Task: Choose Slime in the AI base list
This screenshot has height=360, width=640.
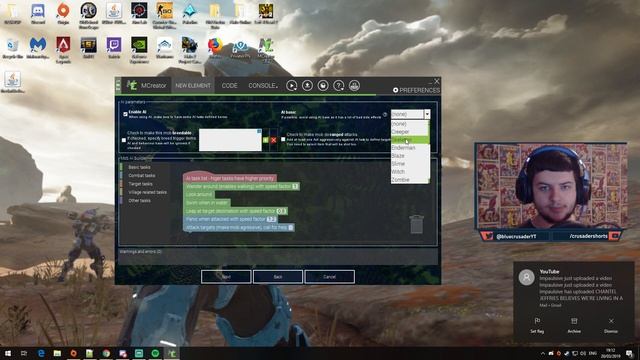Action: click(410, 164)
